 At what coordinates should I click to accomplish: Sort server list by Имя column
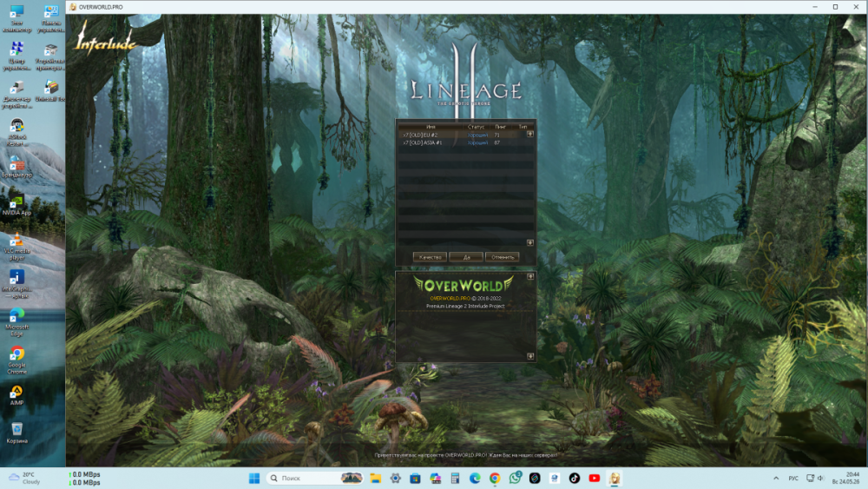pyautogui.click(x=431, y=127)
